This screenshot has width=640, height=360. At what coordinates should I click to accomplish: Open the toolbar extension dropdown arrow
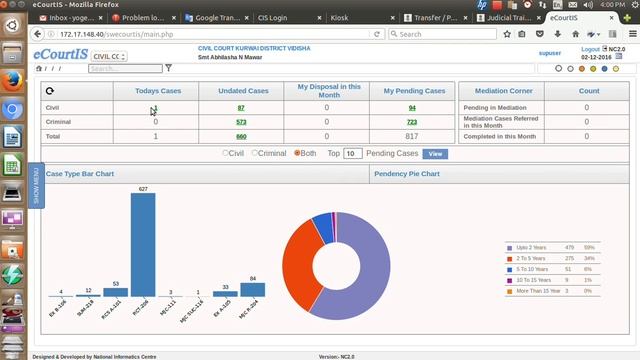pos(599,35)
